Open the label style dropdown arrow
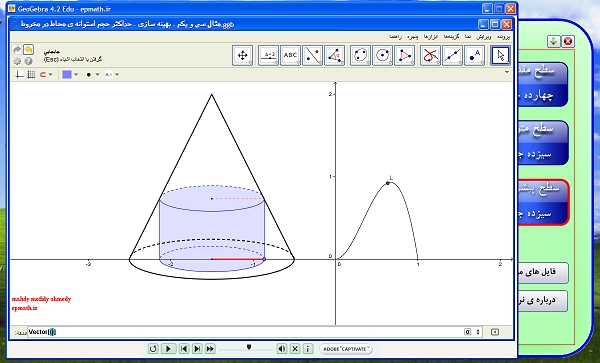 click(117, 75)
